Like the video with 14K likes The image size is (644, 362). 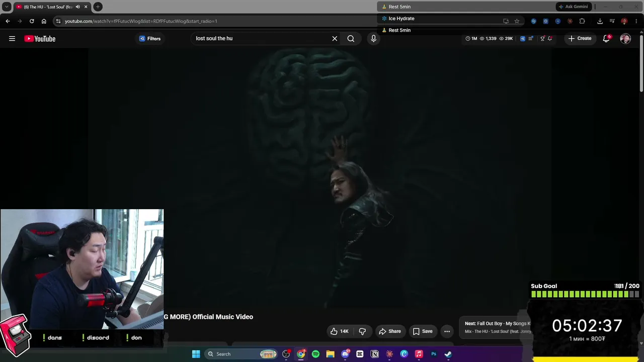tap(339, 331)
